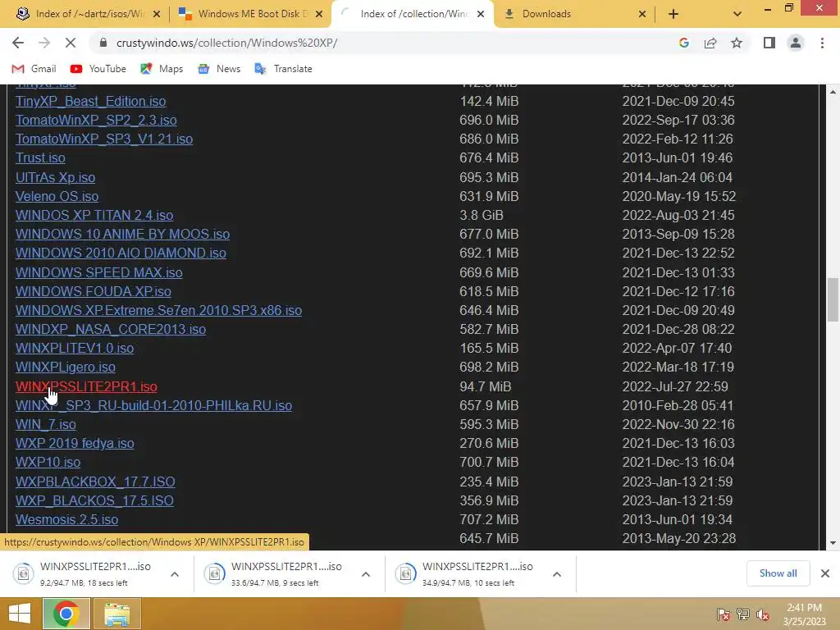840x630 pixels.
Task: Click the date 2010-Feb-28 05:41
Action: pyautogui.click(x=678, y=405)
